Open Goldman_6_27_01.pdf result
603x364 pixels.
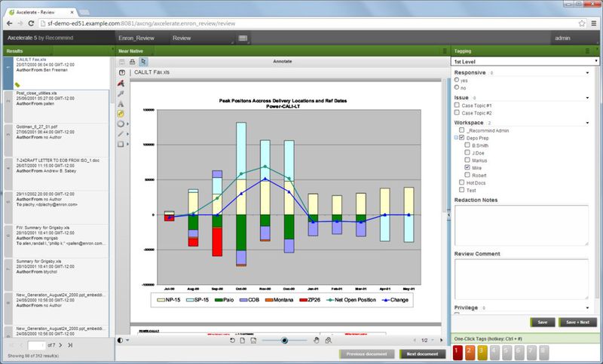[57, 140]
